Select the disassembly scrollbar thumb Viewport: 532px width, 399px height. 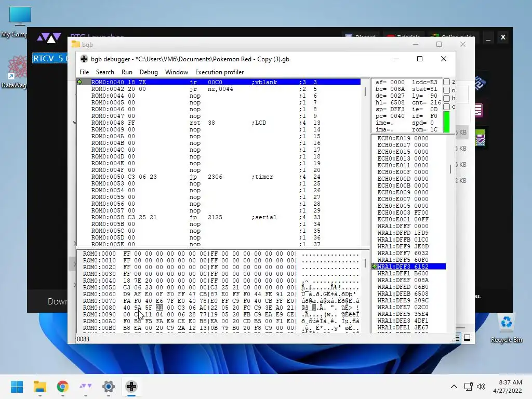pyautogui.click(x=365, y=91)
